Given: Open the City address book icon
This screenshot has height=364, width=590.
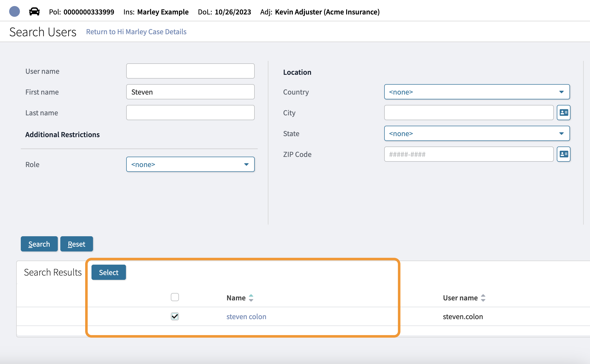Looking at the screenshot, I should 563,113.
